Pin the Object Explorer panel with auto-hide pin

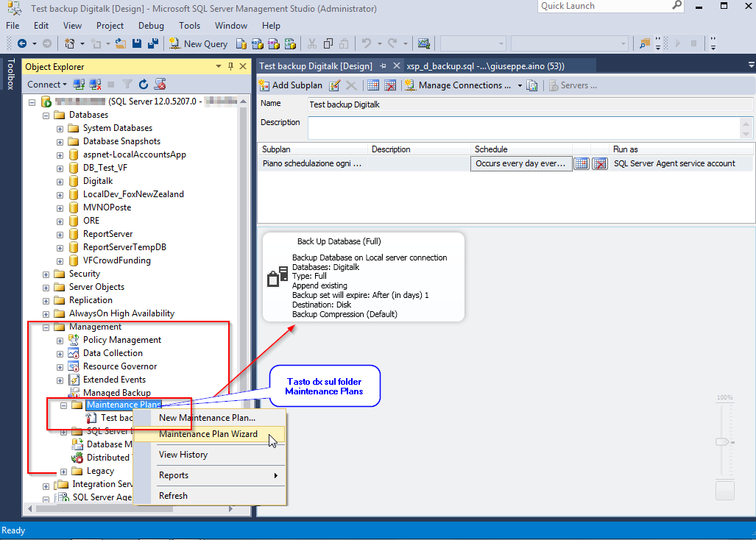point(230,67)
